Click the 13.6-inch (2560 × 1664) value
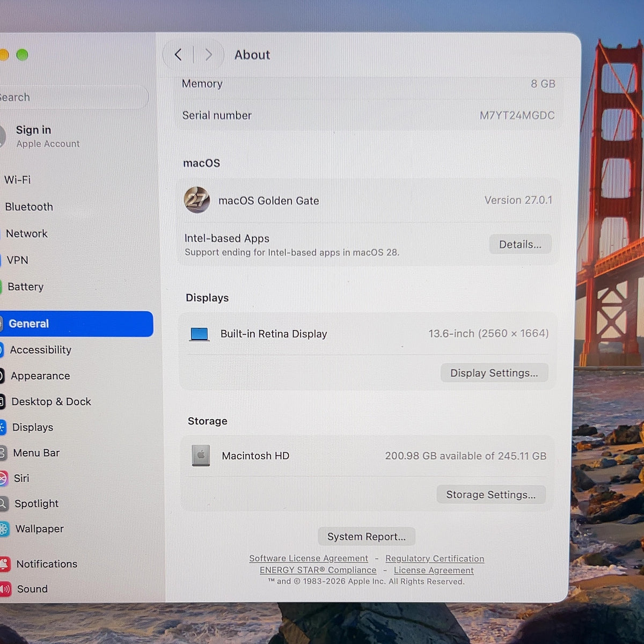This screenshot has height=644, width=644. [x=488, y=333]
